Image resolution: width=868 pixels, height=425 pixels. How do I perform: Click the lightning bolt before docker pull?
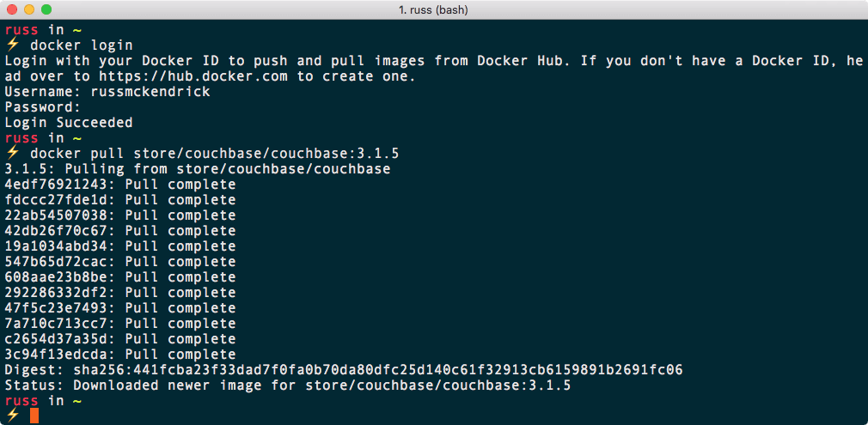point(12,154)
